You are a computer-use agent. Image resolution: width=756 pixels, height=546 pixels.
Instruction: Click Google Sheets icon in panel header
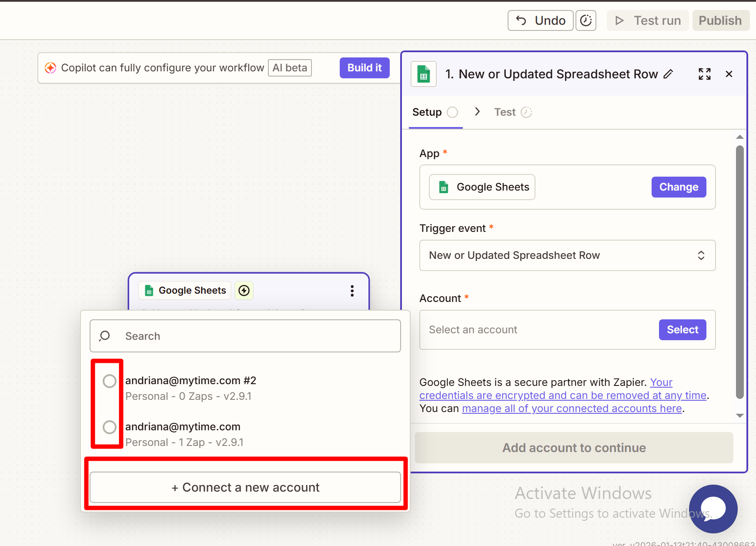[x=424, y=74]
